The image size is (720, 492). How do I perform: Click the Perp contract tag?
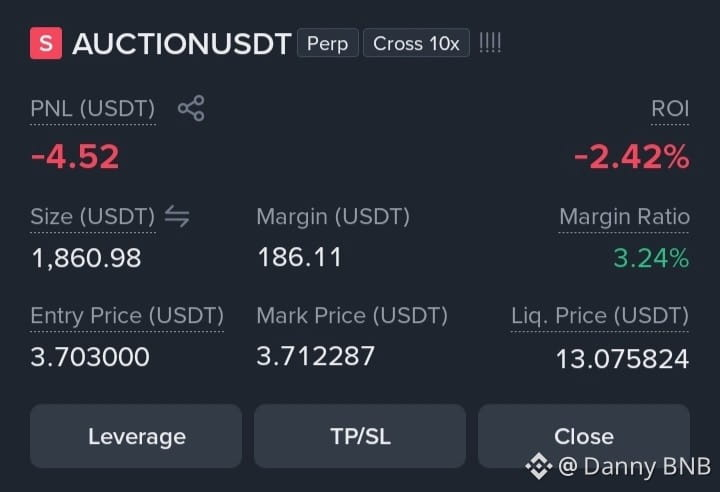pyautogui.click(x=327, y=43)
